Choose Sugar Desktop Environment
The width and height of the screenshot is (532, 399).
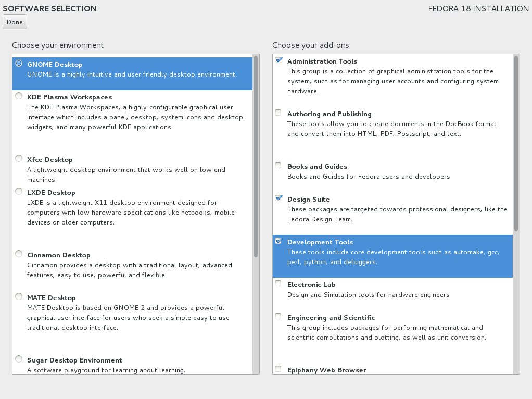point(19,359)
